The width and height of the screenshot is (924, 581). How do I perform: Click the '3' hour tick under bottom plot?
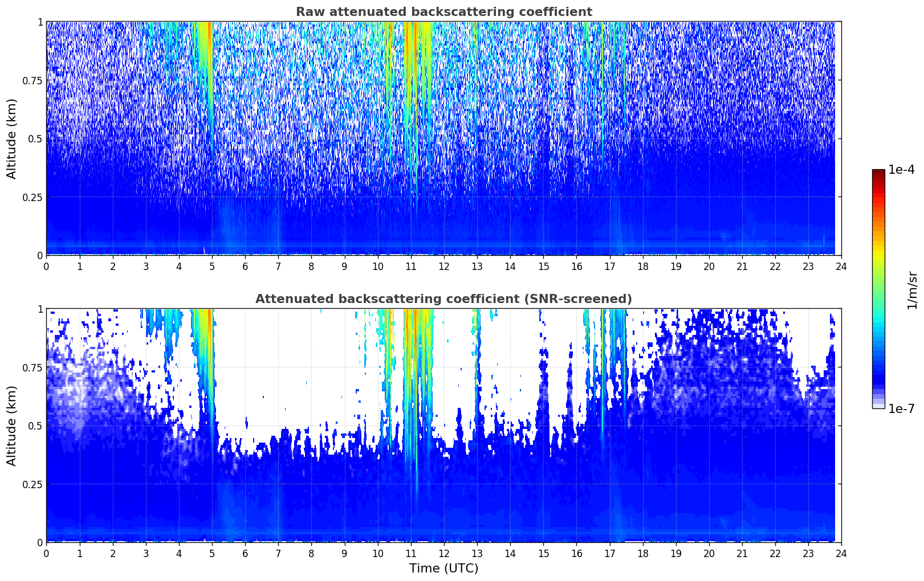(x=146, y=553)
